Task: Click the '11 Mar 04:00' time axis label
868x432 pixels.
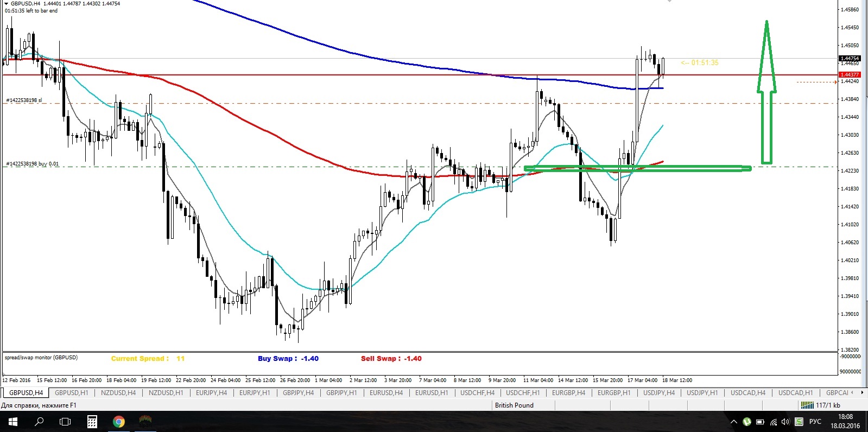Action: click(x=538, y=380)
